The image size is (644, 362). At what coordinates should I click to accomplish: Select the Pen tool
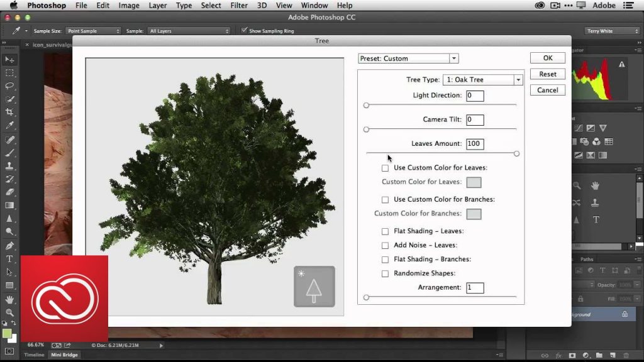9,246
